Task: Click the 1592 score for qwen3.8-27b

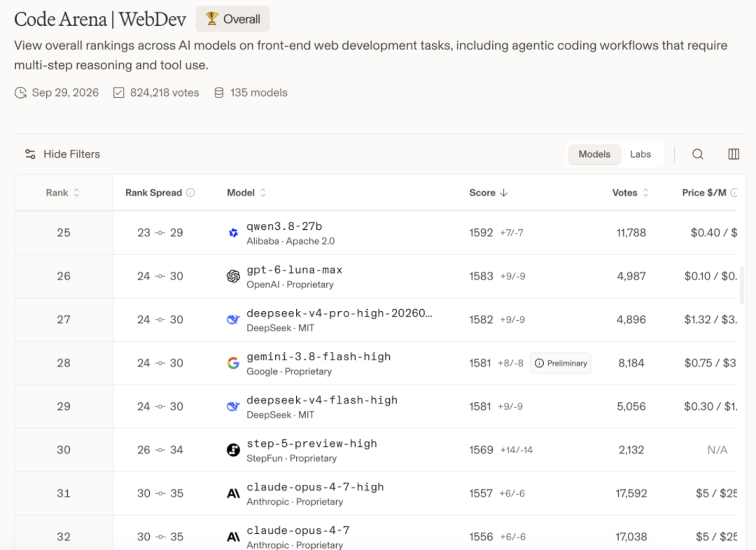Action: click(481, 233)
